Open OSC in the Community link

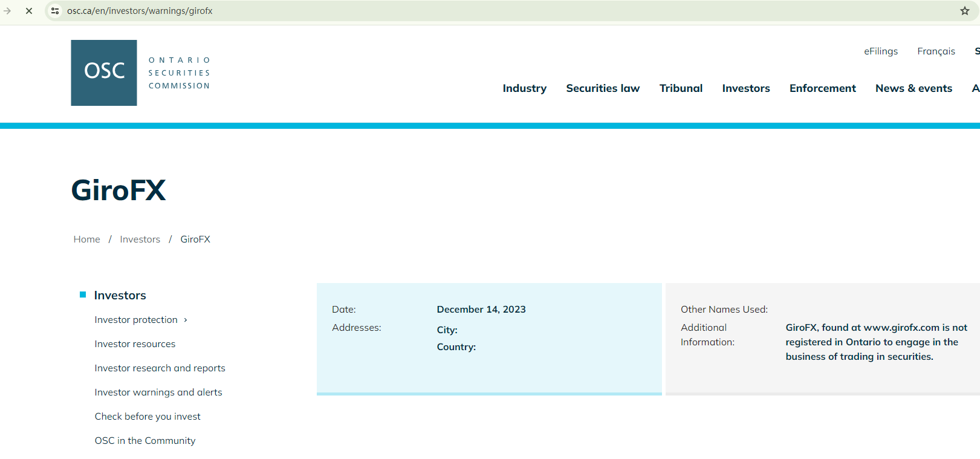(145, 441)
